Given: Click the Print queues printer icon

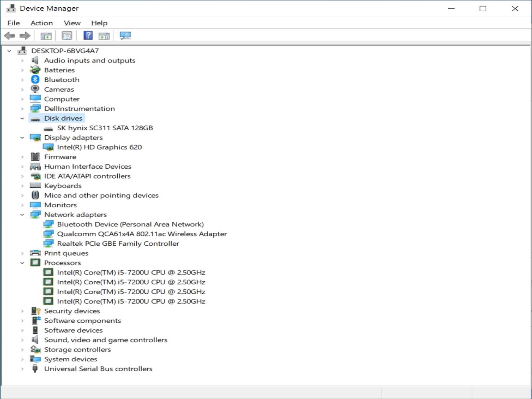Looking at the screenshot, I should (35, 253).
